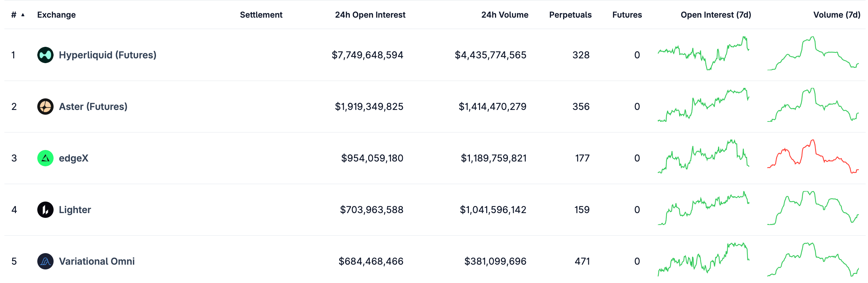Open the Aster (Futures) exchange link
This screenshot has height=283, width=868.
93,107
